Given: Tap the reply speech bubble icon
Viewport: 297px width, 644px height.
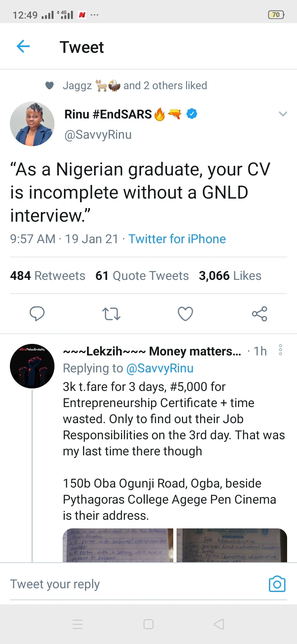Looking at the screenshot, I should tap(37, 314).
